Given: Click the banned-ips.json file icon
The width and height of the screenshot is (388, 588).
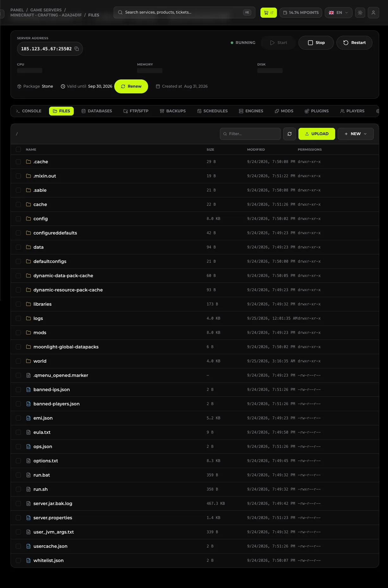Looking at the screenshot, I should pyautogui.click(x=28, y=390).
